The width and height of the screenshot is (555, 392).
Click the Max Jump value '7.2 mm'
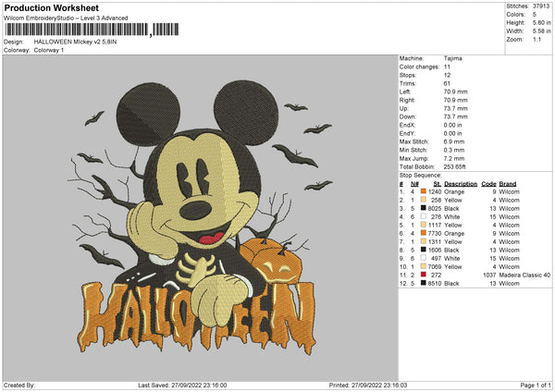pyautogui.click(x=454, y=158)
